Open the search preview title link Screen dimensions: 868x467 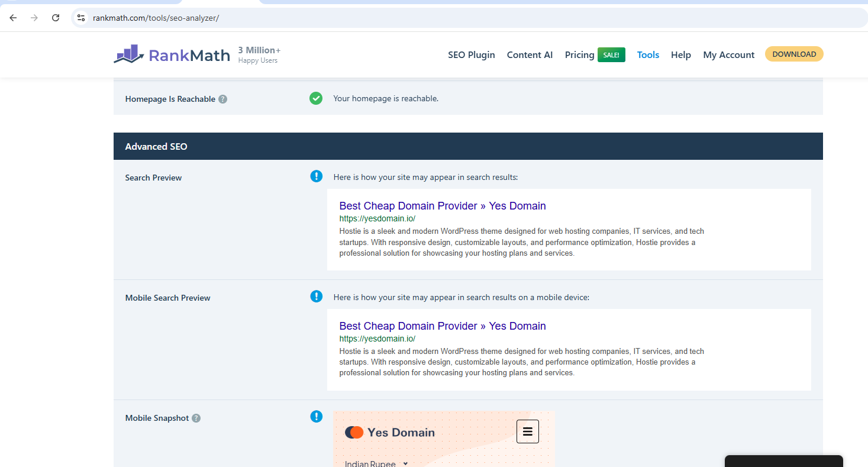click(443, 206)
